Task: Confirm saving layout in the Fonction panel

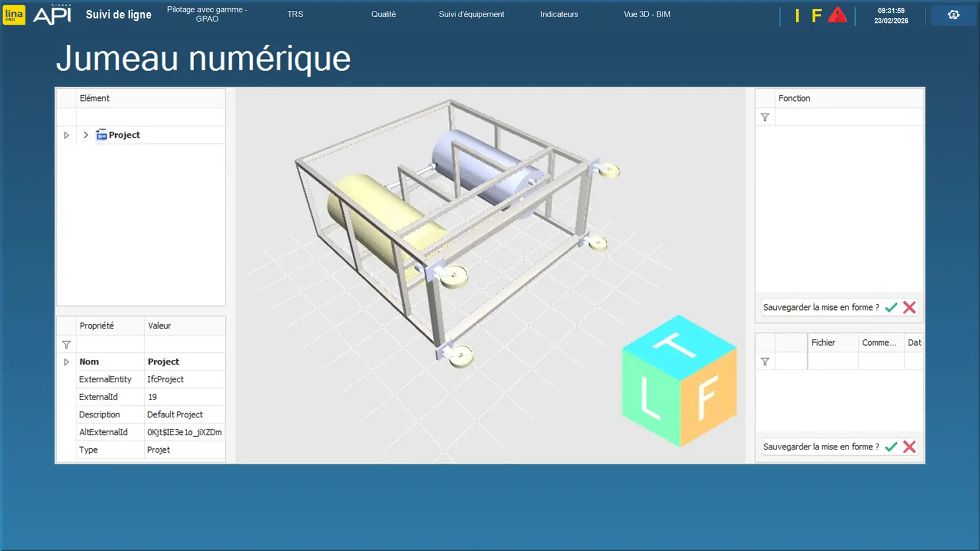Action: pyautogui.click(x=891, y=308)
